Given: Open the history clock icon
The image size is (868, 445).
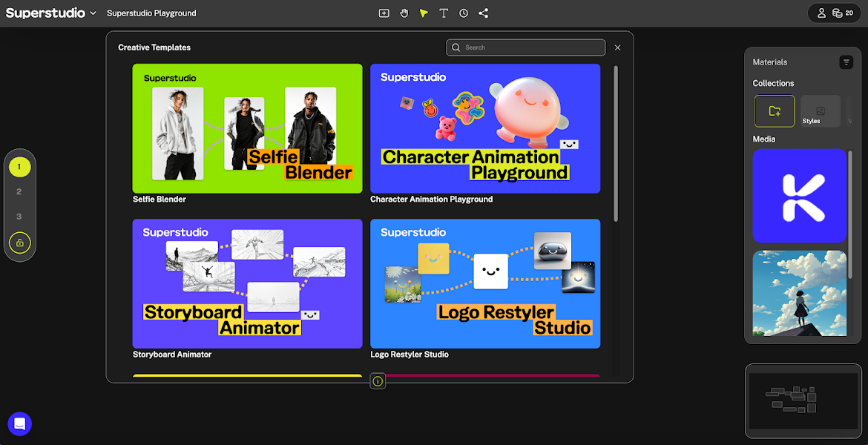Looking at the screenshot, I should pyautogui.click(x=464, y=13).
